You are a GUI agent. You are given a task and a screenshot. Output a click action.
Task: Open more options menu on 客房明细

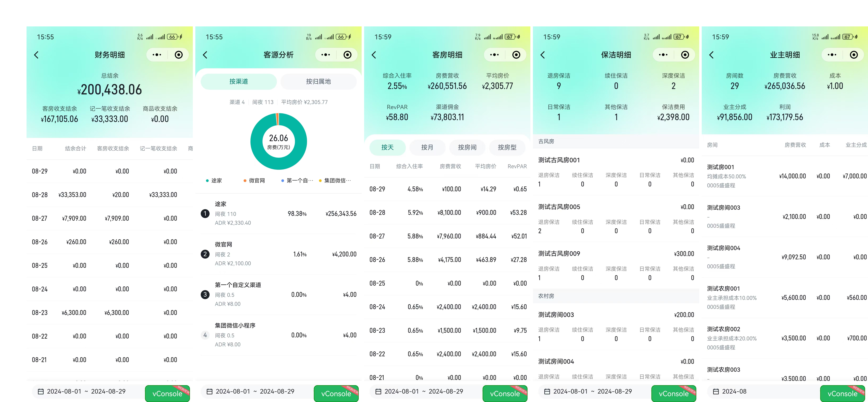coord(494,55)
